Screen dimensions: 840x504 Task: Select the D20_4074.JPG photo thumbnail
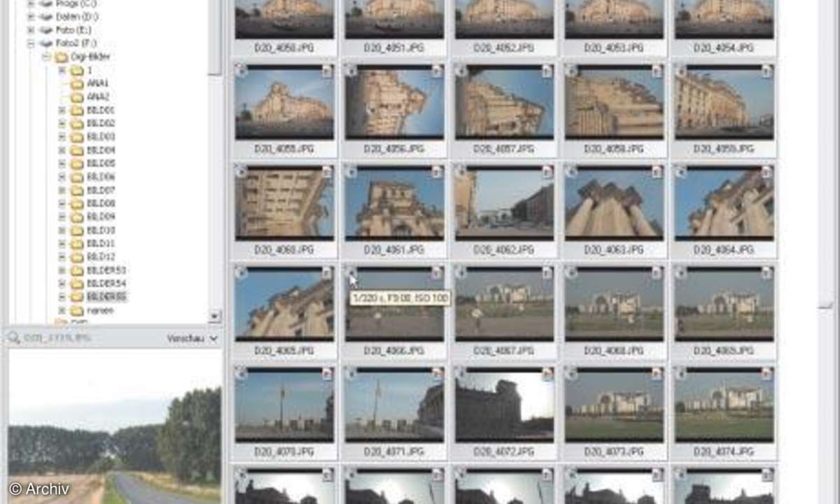click(724, 405)
